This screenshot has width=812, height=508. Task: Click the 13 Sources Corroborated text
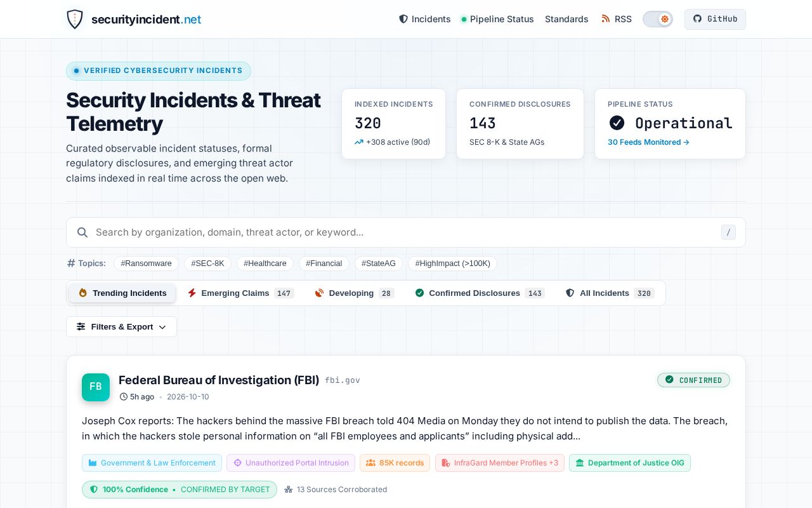click(x=342, y=490)
